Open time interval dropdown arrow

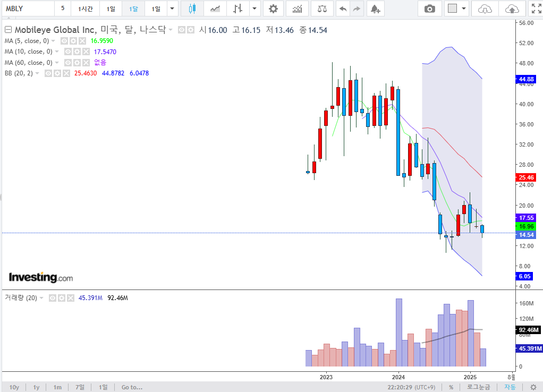coord(172,8)
